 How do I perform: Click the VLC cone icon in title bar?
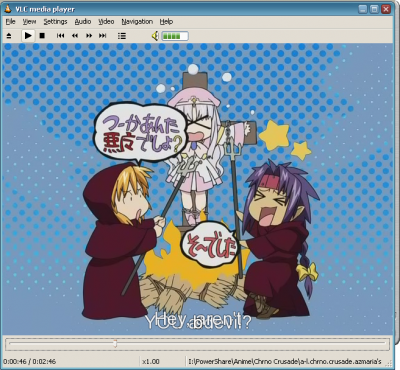[x=8, y=9]
